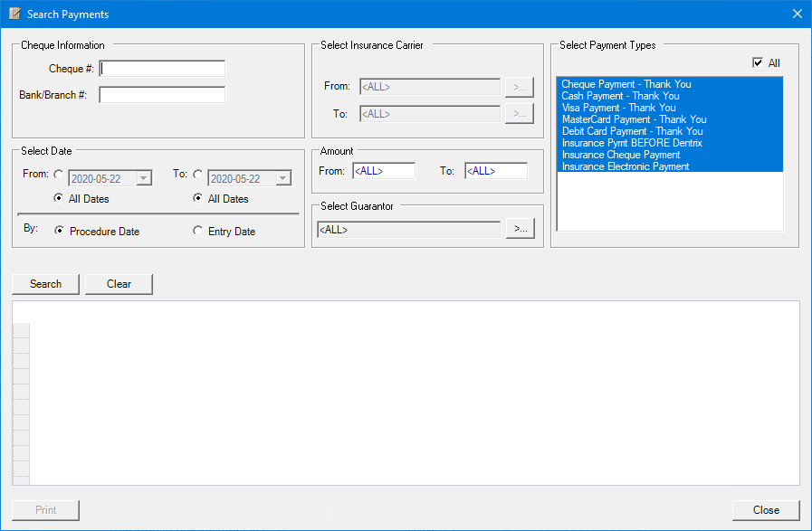Select Visa Payment - Thank You in list
812x531 pixels.
[618, 108]
